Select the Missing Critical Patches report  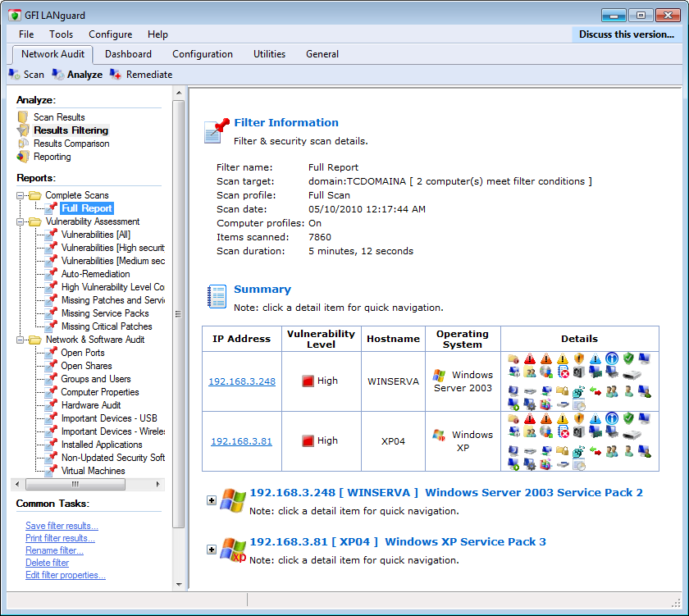[107, 326]
